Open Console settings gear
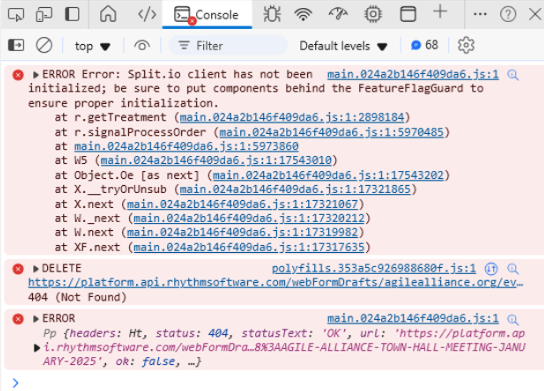Image resolution: width=544 pixels, height=391 pixels. tap(466, 45)
